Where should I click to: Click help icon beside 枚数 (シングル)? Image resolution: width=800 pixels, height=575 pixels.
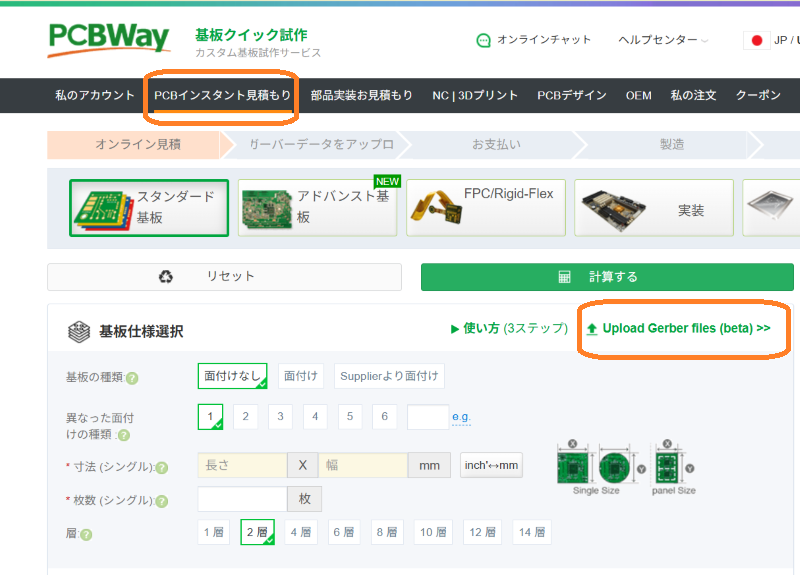[x=162, y=501]
